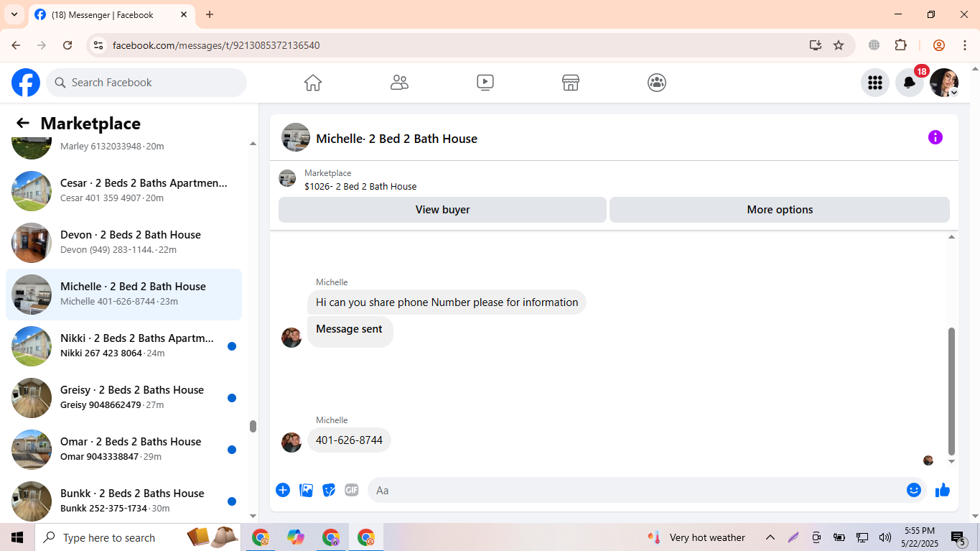980x551 pixels.
Task: Click the Marley 6132033948 conversation row
Action: pos(123,149)
